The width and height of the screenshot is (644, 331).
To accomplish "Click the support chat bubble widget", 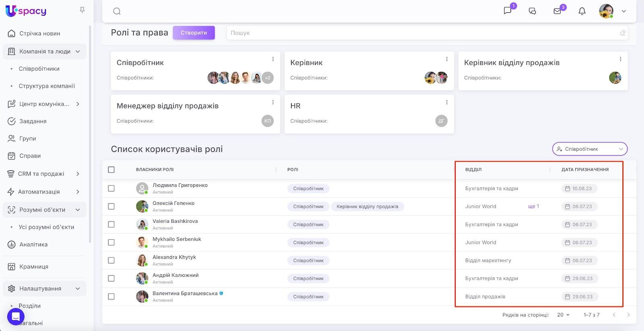I will [x=16, y=317].
